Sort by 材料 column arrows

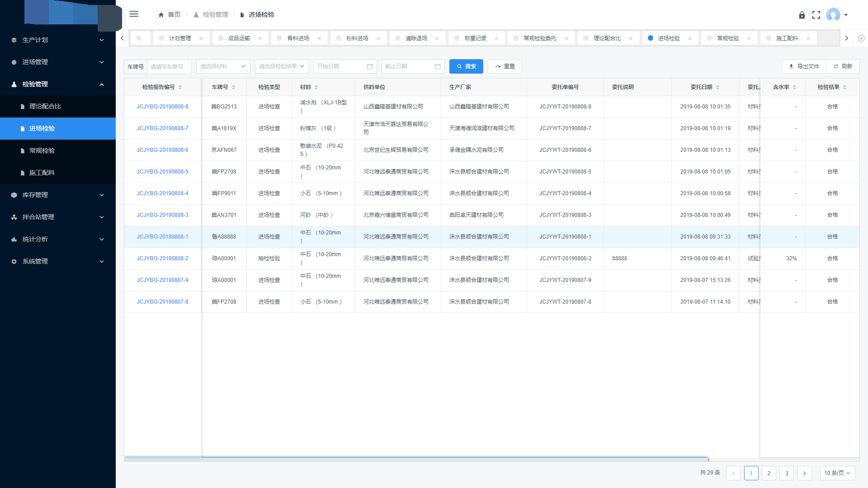pyautogui.click(x=316, y=87)
